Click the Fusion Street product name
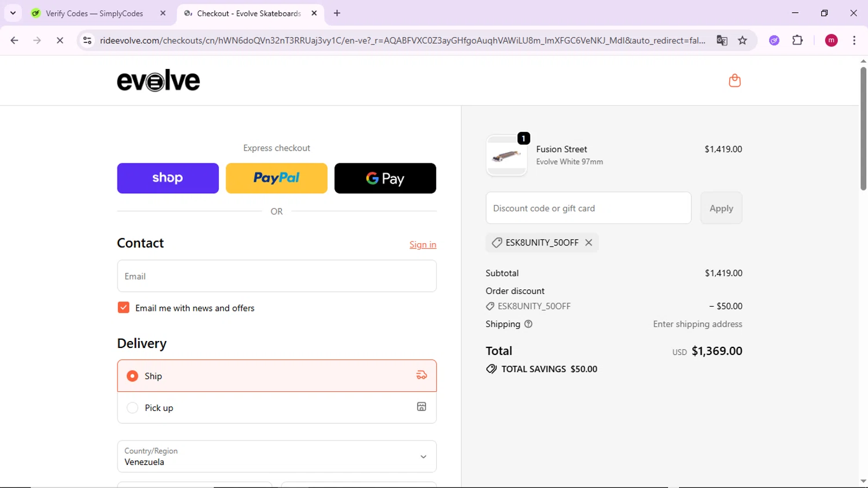This screenshot has height=488, width=868. click(x=561, y=149)
